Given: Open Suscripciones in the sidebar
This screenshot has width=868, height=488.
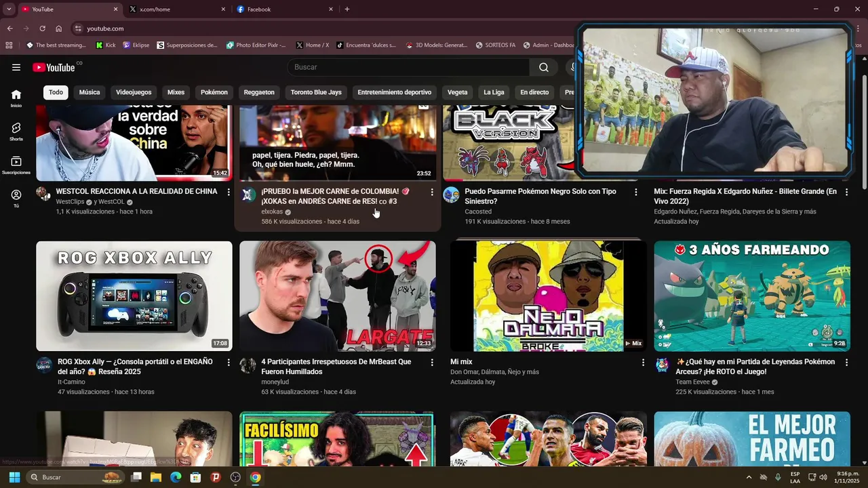Looking at the screenshot, I should 16,165.
